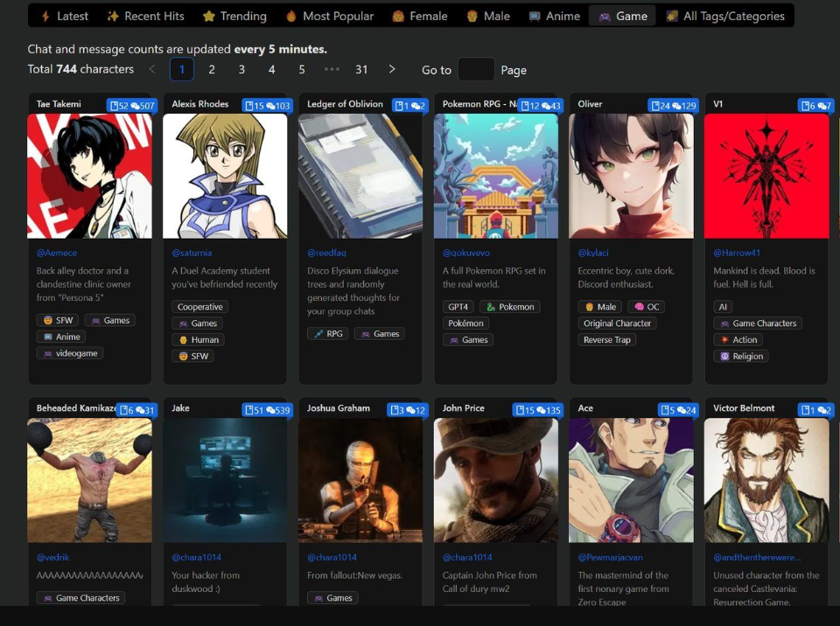Click the AI tag on V1
The height and width of the screenshot is (626, 840).
(723, 307)
